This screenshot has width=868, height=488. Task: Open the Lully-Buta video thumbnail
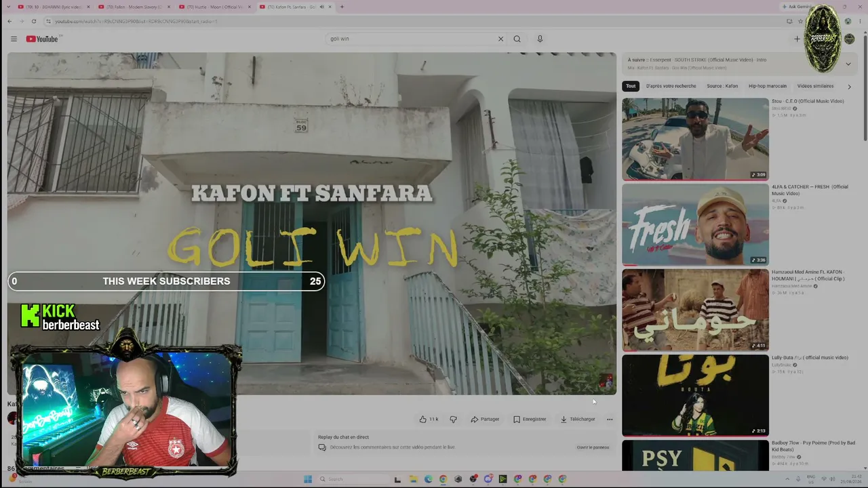tap(695, 395)
